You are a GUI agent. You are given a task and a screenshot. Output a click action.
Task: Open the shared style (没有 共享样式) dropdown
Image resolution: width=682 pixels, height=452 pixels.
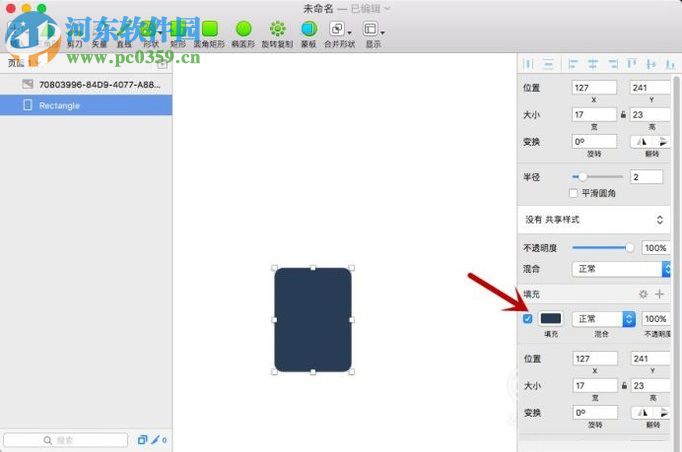pos(594,220)
